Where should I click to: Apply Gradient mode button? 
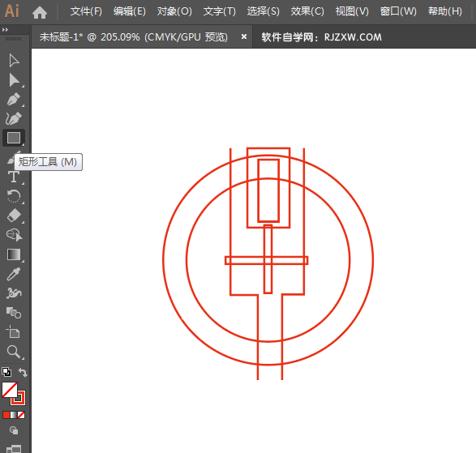pyautogui.click(x=14, y=415)
